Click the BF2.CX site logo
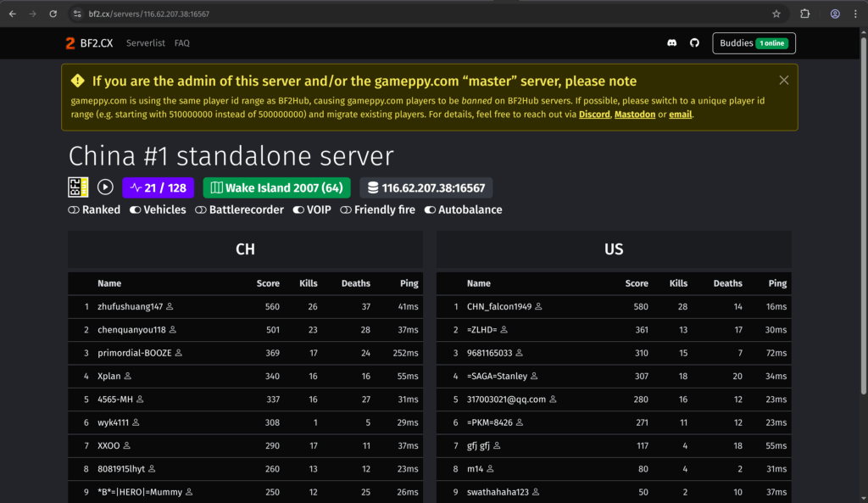The image size is (868, 503). pos(89,43)
